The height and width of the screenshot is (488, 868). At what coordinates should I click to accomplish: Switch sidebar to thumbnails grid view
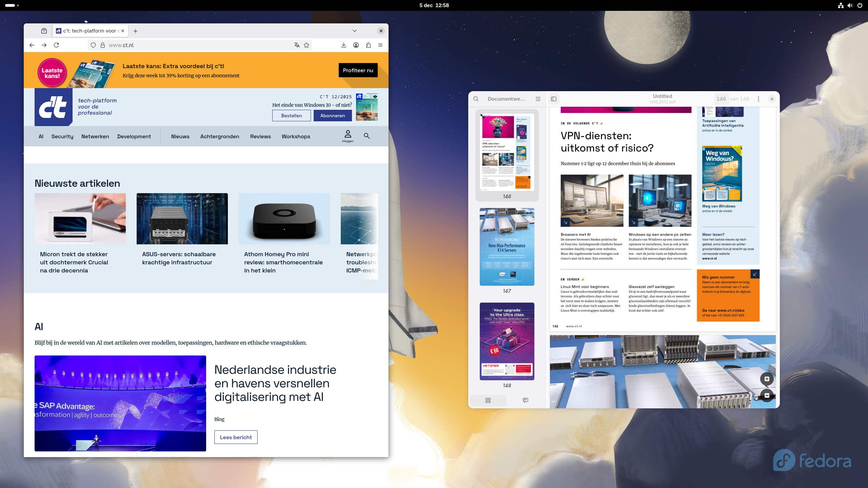pos(488,400)
